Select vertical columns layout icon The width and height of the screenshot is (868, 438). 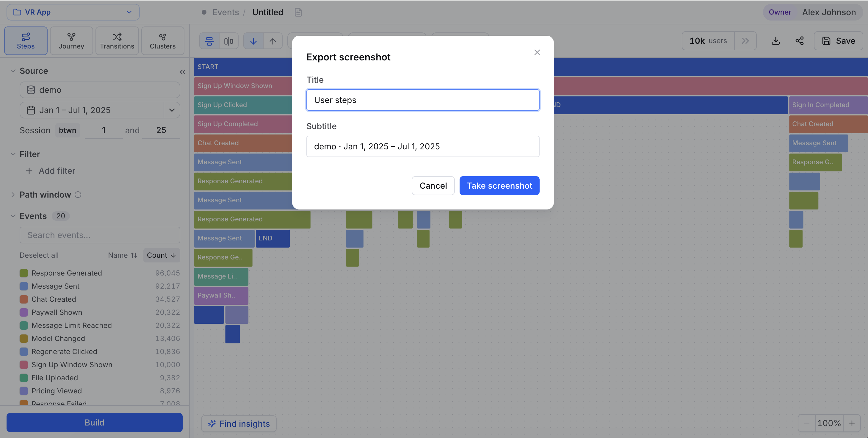coord(228,41)
